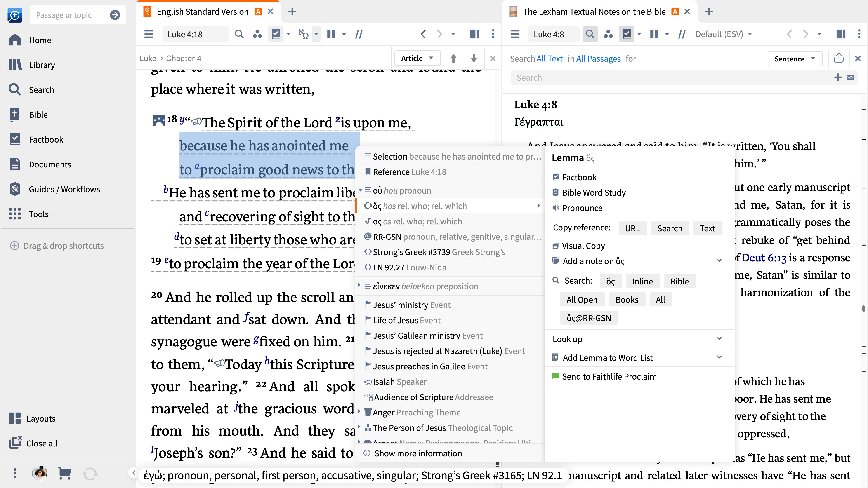Open the shopping cart icon
Image resolution: width=868 pixels, height=488 pixels.
pyautogui.click(x=64, y=473)
